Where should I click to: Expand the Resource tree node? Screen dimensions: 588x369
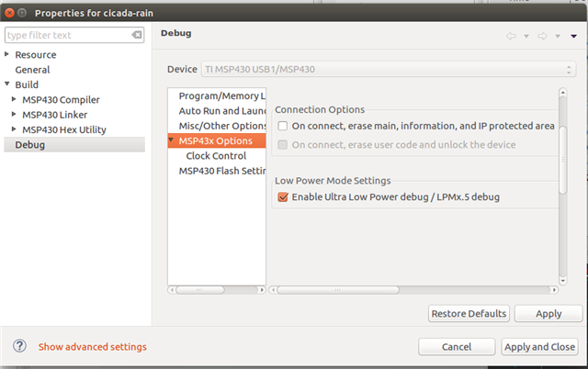7,55
